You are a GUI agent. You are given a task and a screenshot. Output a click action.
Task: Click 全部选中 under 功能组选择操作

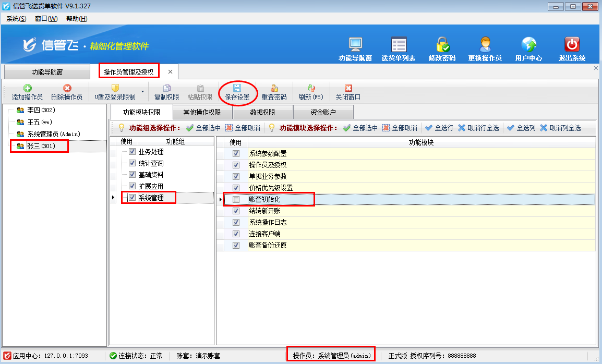pos(203,128)
